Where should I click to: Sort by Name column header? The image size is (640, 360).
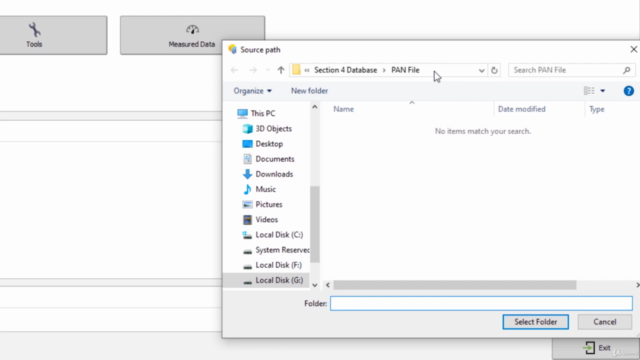click(x=343, y=109)
